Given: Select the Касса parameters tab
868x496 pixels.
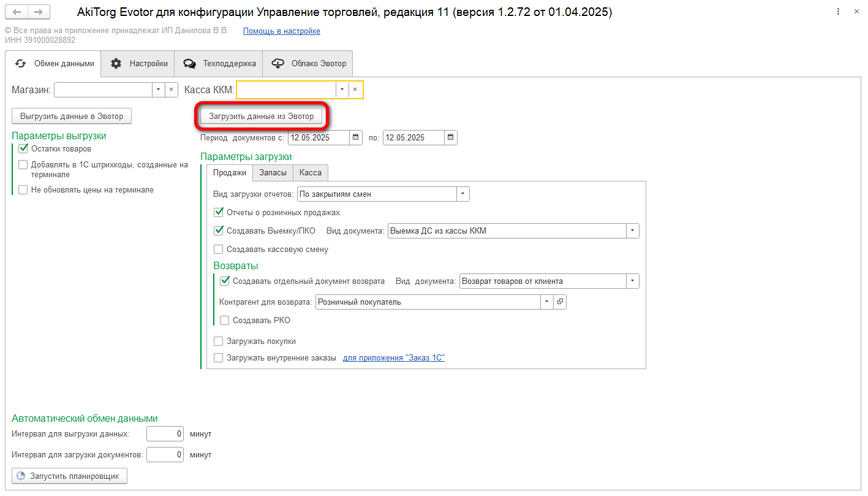Looking at the screenshot, I should point(311,173).
